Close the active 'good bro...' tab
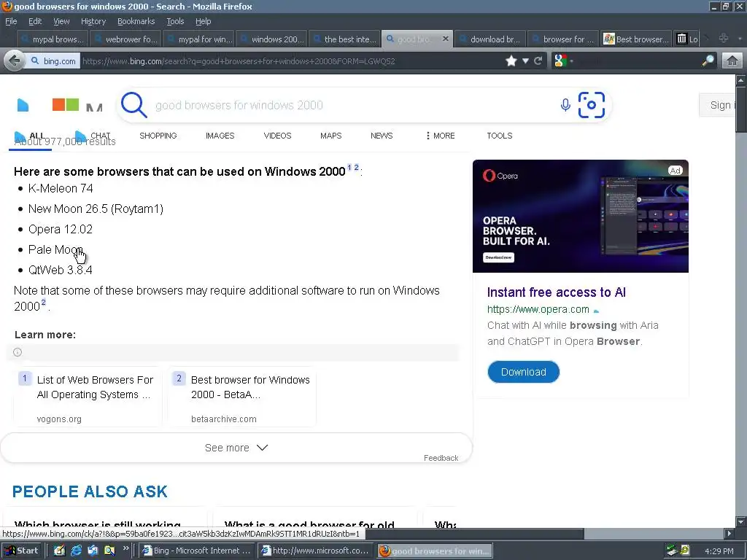 click(446, 39)
